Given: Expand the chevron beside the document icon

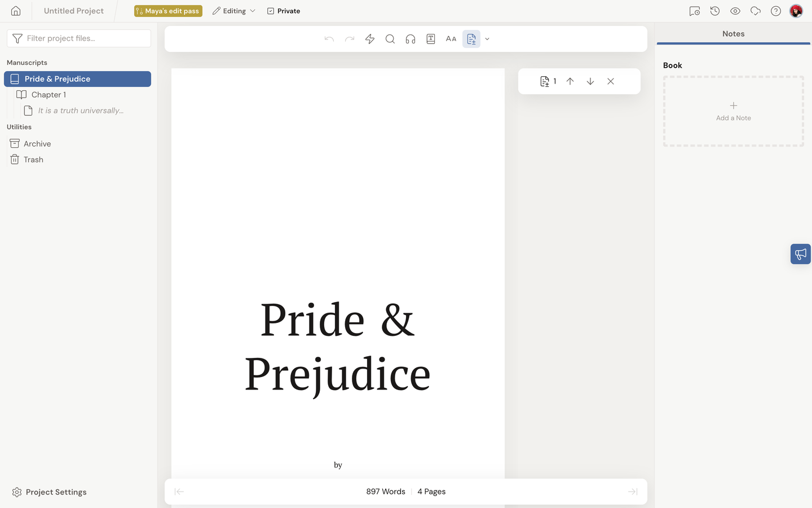Looking at the screenshot, I should click(487, 39).
